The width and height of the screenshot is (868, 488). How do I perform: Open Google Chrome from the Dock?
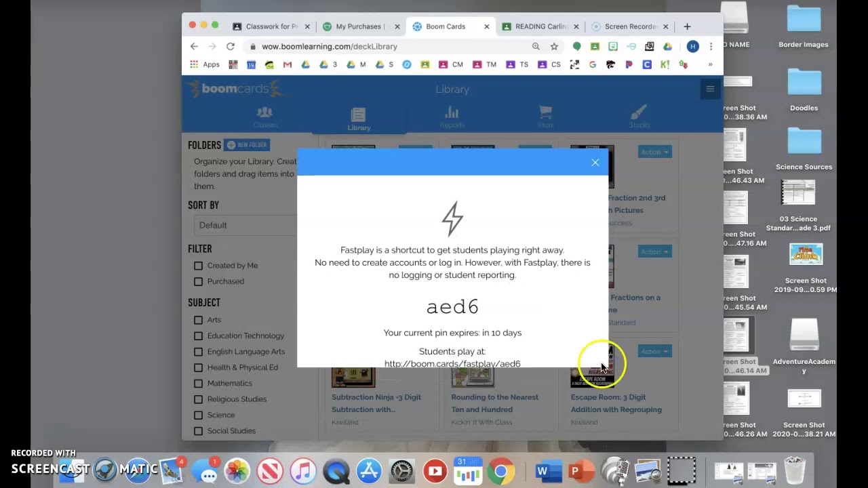[500, 470]
